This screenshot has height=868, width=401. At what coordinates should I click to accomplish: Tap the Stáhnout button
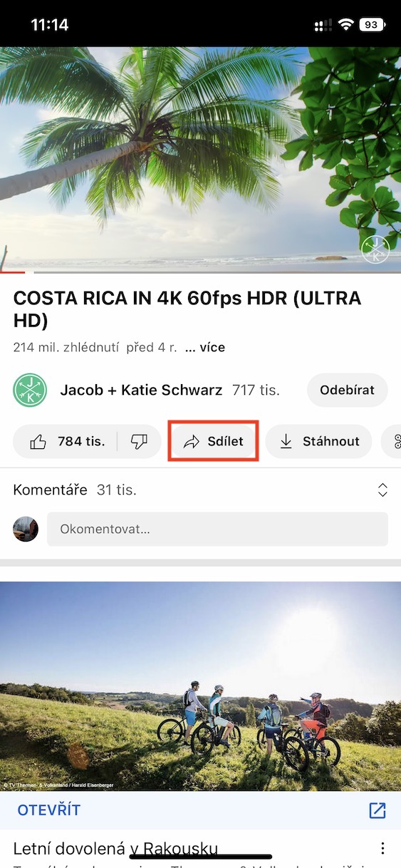point(318,442)
